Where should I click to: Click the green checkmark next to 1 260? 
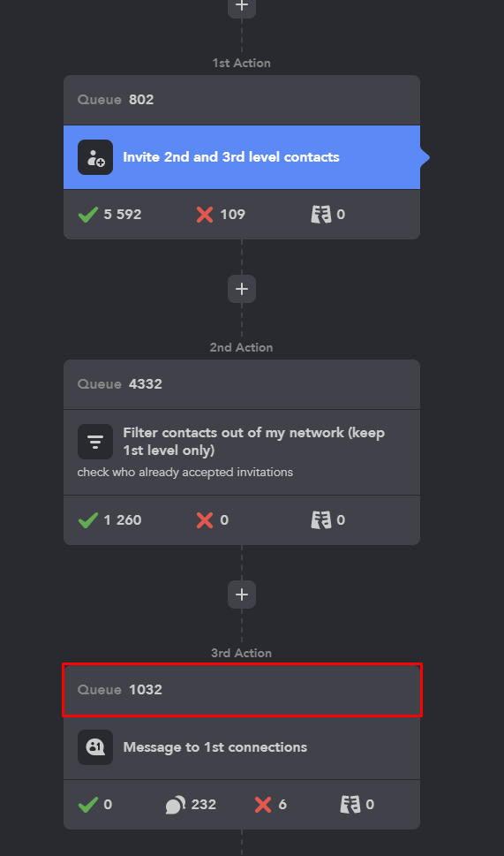[x=87, y=520]
